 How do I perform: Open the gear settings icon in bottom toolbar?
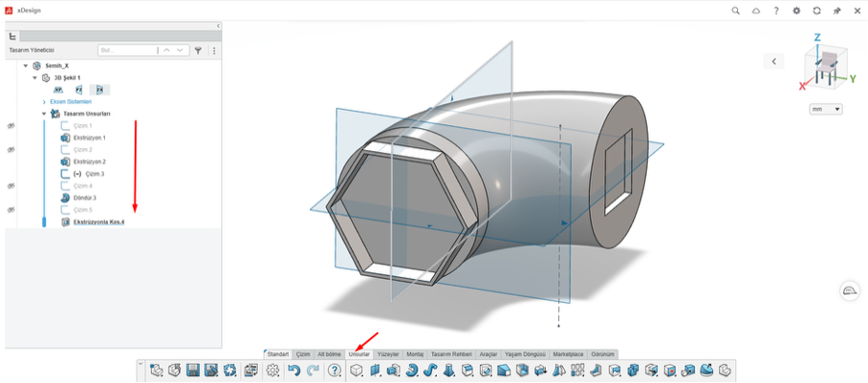(x=273, y=370)
